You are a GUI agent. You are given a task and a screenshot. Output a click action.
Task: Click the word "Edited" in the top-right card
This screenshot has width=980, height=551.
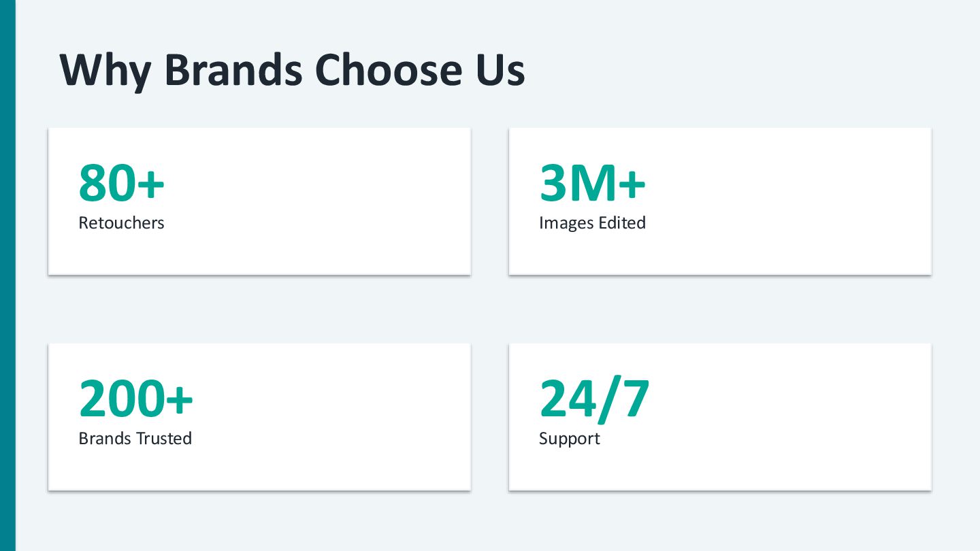point(621,223)
